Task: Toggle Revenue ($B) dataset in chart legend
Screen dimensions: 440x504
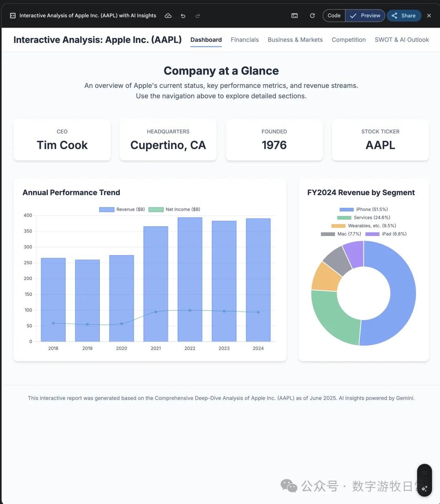Action: pos(122,209)
